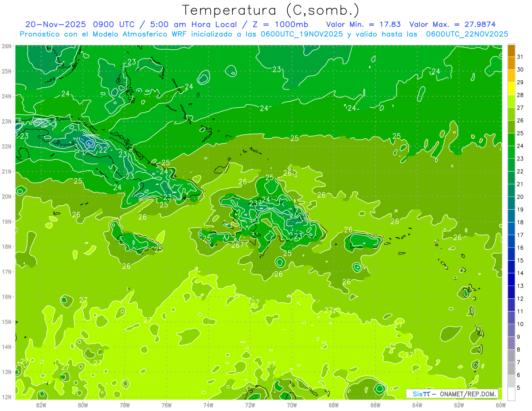Click the 78W longitude axis label
Screen dimensions: 532x411
click(125, 404)
